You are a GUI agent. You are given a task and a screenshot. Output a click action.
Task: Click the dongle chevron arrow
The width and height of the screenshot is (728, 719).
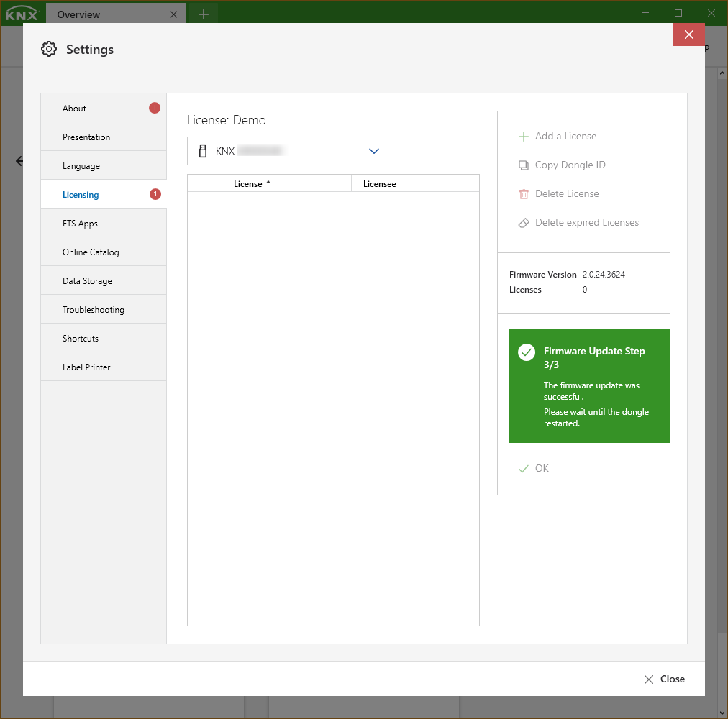(374, 151)
